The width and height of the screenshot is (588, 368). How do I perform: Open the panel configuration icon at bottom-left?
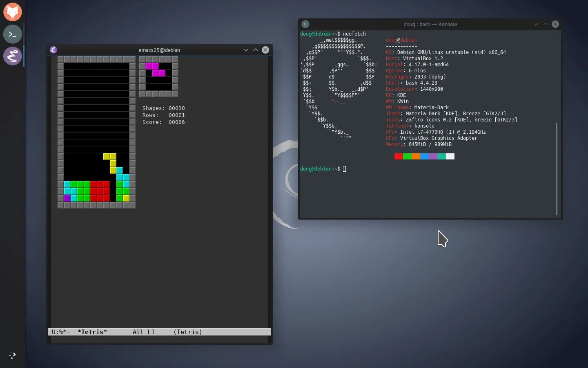tap(12, 355)
